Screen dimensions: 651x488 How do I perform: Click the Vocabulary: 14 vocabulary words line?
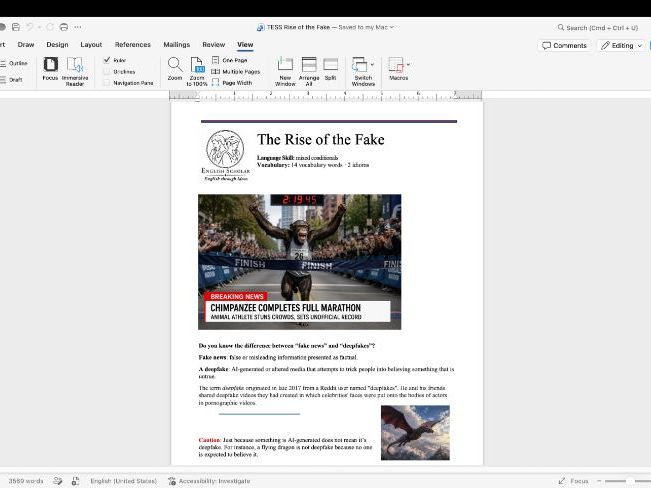313,165
